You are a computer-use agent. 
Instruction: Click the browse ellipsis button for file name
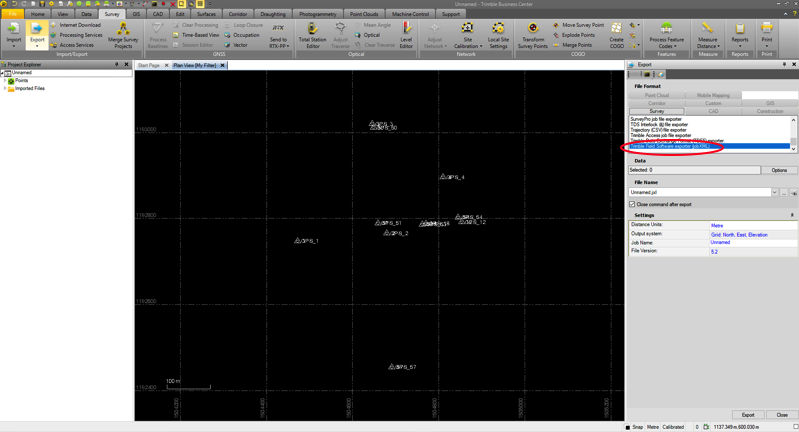784,193
